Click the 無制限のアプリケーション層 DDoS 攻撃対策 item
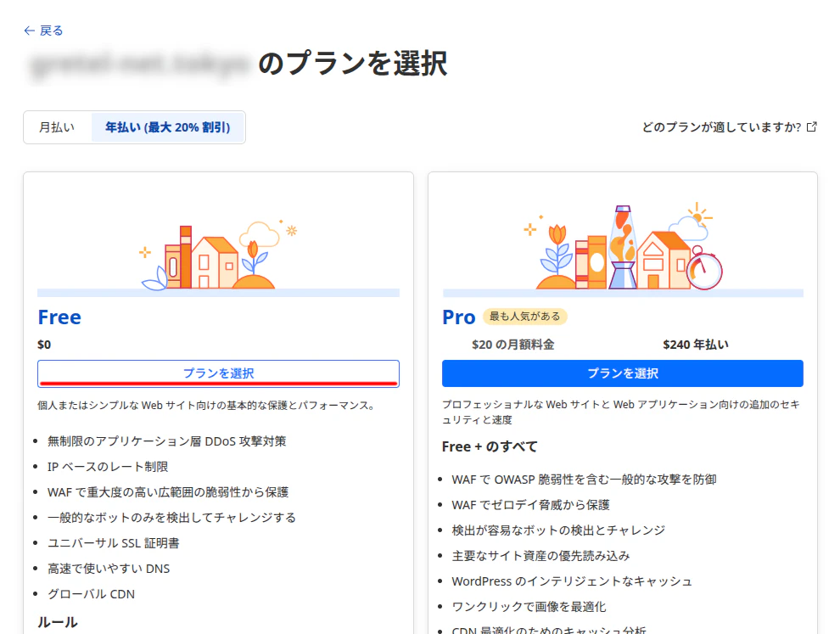This screenshot has width=840, height=634. pyautogui.click(x=166, y=441)
